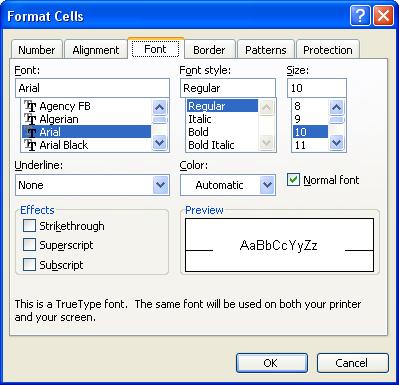The height and width of the screenshot is (385, 399).
Task: Uncheck the Normal font checkbox
Action: (x=293, y=180)
